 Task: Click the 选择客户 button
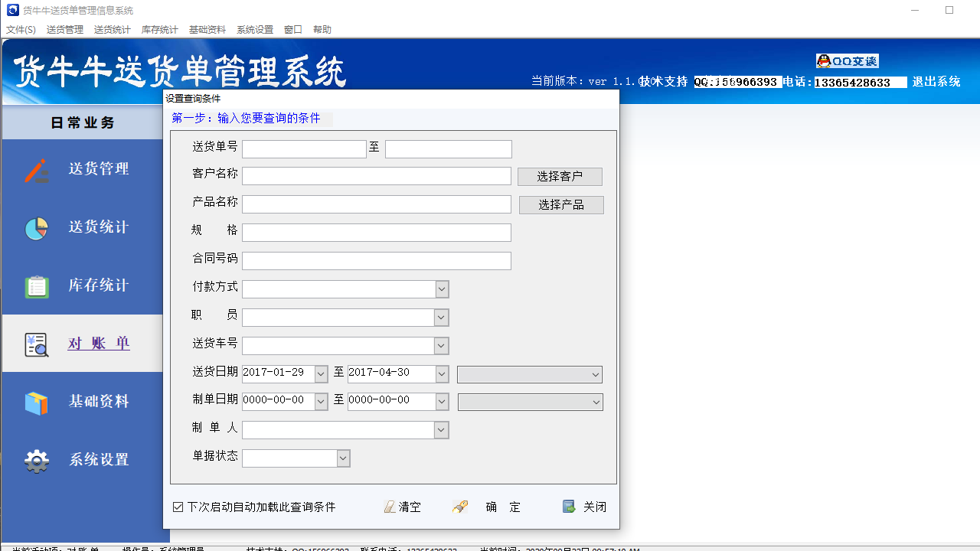tap(560, 176)
